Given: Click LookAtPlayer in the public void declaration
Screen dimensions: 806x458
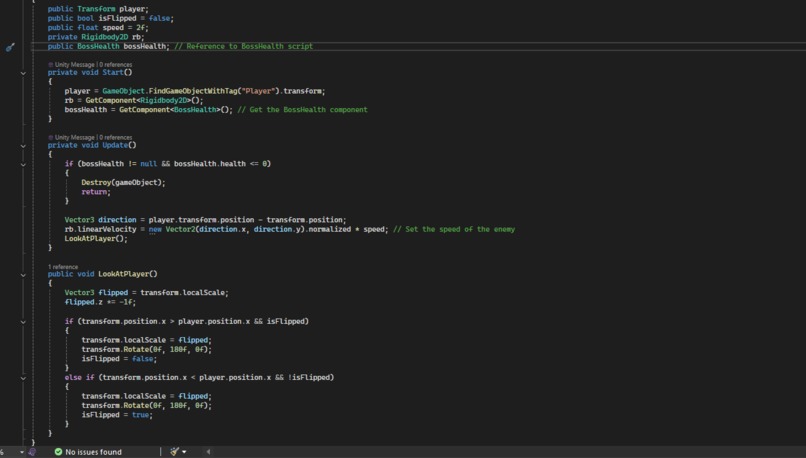Looking at the screenshot, I should pyautogui.click(x=123, y=274).
